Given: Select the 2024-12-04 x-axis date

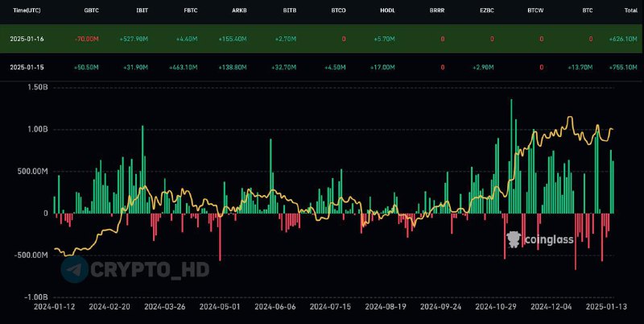Looking at the screenshot, I should pos(551,307).
